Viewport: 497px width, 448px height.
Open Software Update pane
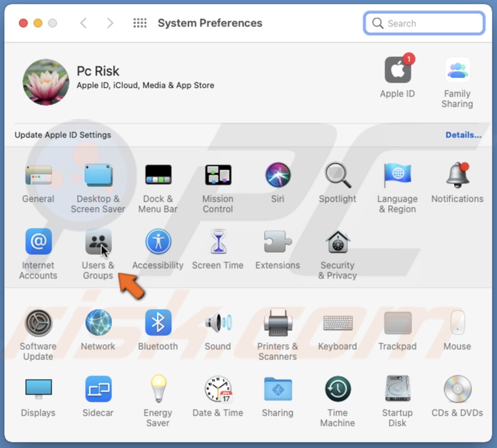coord(38,323)
